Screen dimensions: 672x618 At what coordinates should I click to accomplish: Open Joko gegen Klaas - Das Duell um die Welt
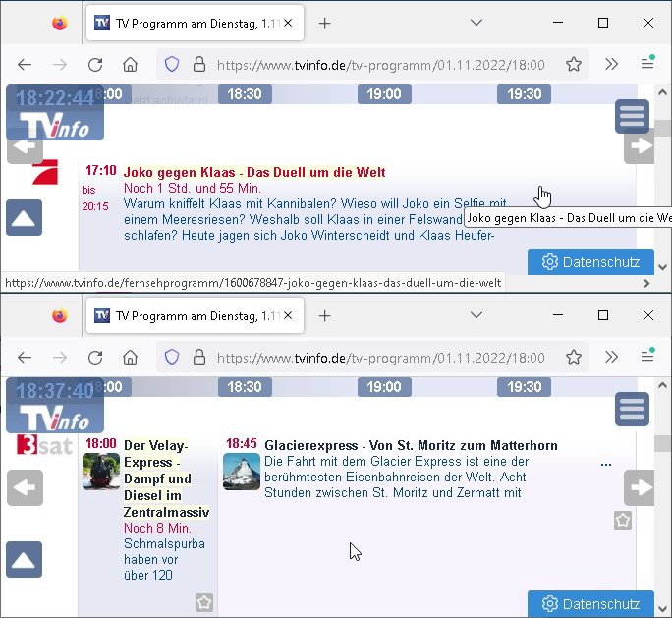pyautogui.click(x=254, y=172)
